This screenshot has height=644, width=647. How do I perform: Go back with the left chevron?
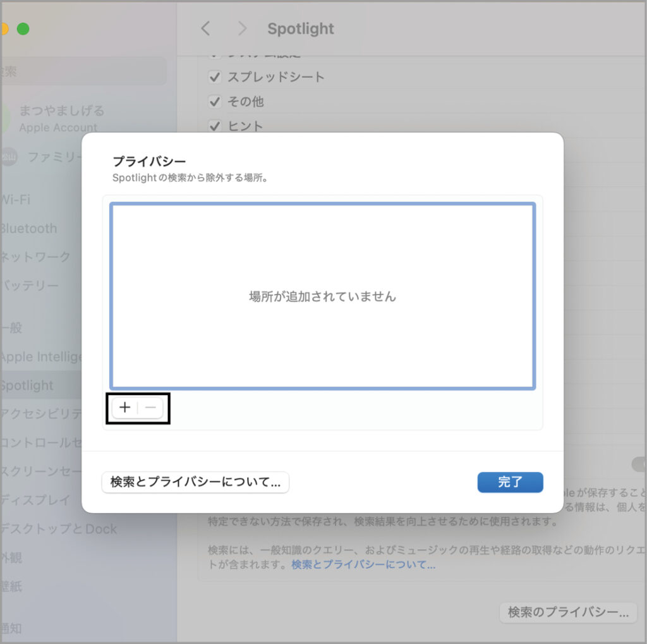pyautogui.click(x=205, y=28)
